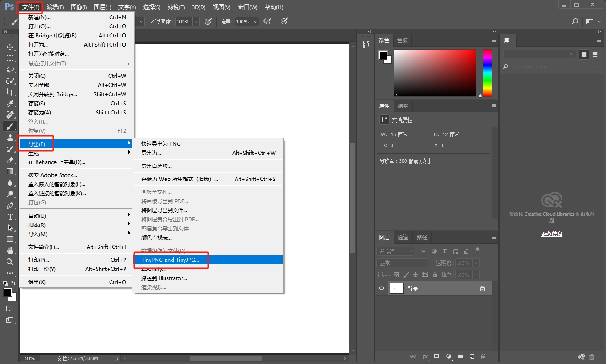Click the 50% zoom level field
This screenshot has width=606, height=364.
pyautogui.click(x=30, y=358)
